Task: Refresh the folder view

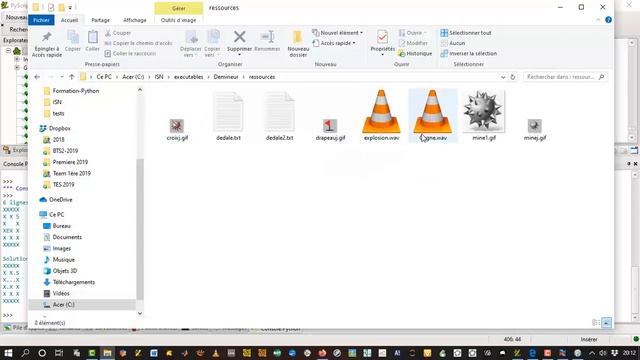Action: pyautogui.click(x=513, y=77)
